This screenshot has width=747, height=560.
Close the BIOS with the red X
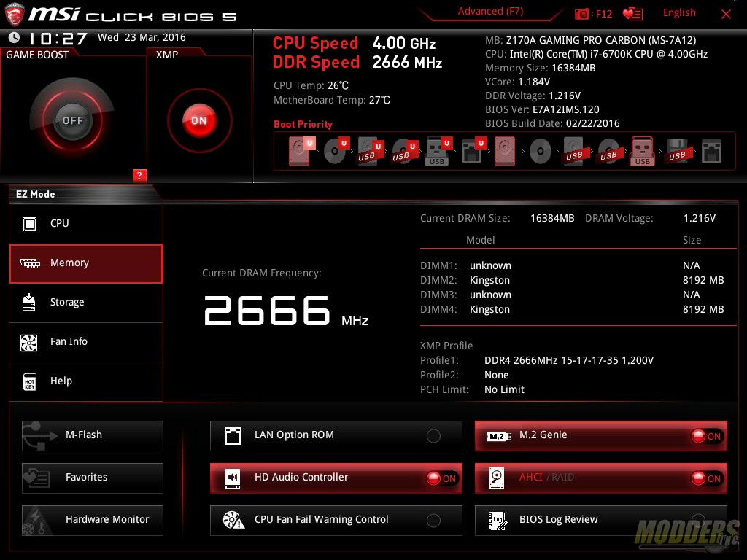click(x=726, y=15)
